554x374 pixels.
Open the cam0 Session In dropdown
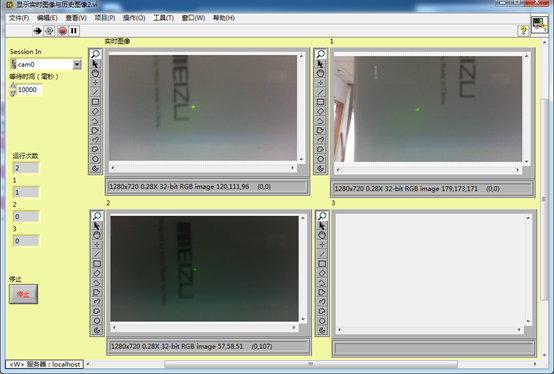77,64
